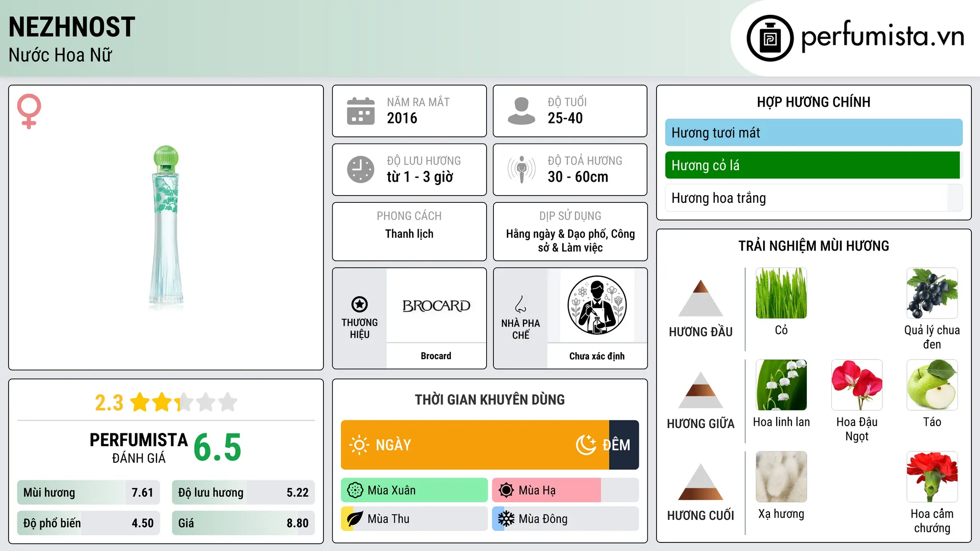Click the autumn leaf icon for Mùa Thu

pyautogui.click(x=355, y=519)
